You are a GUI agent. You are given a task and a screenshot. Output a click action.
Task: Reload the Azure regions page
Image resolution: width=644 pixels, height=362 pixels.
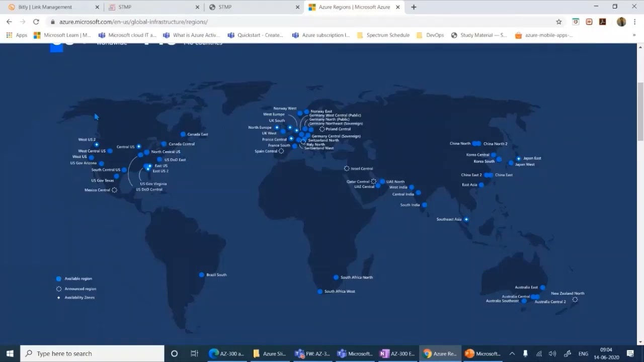(36, 22)
